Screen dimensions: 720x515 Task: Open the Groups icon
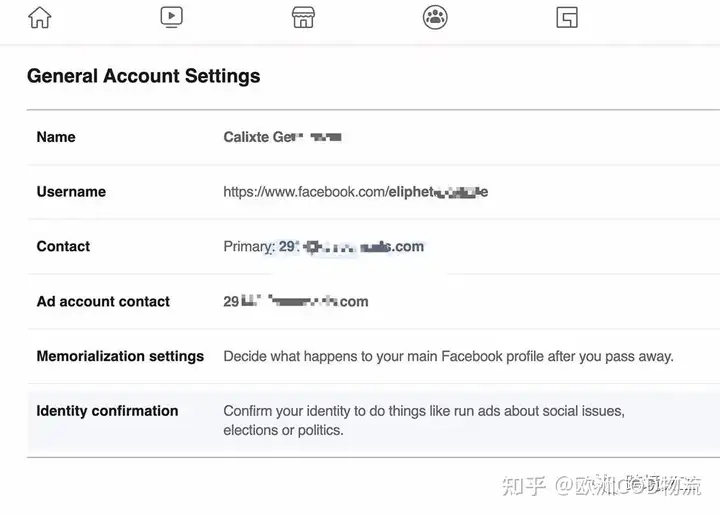coord(435,17)
